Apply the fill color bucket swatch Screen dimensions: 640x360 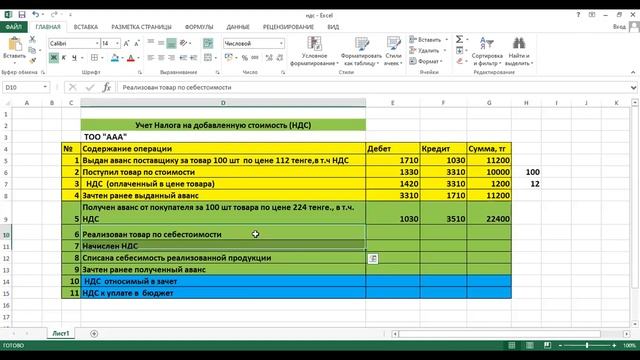tap(115, 58)
